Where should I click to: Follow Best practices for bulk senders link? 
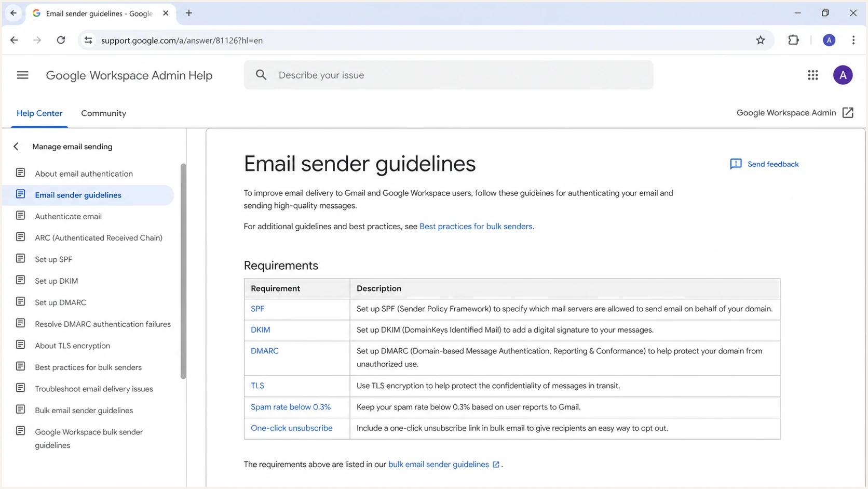[476, 227]
